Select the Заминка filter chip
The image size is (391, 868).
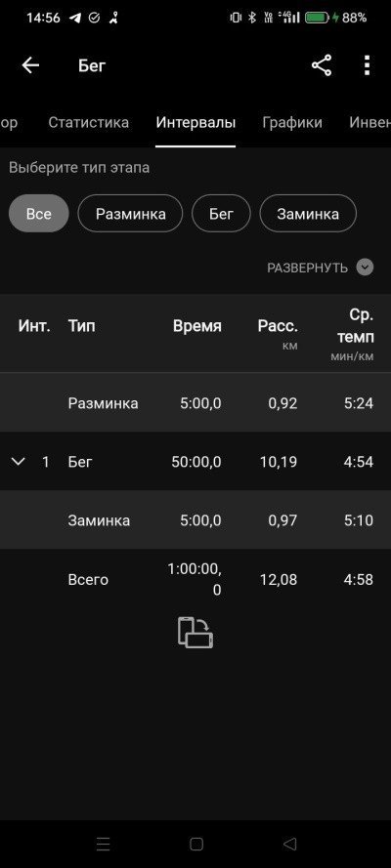[308, 213]
